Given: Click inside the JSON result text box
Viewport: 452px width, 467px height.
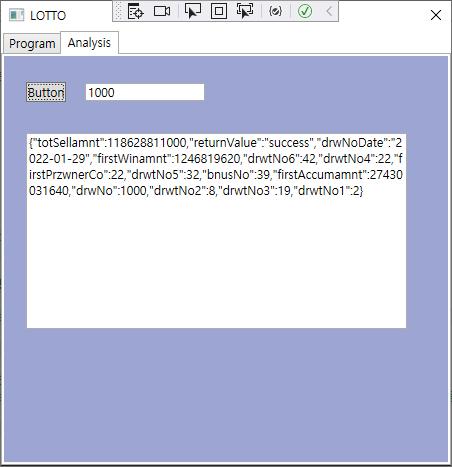Looking at the screenshot, I should point(216,231).
